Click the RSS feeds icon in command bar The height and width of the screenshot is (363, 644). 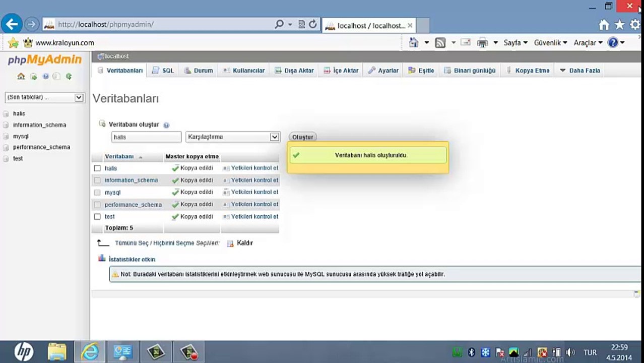tap(440, 43)
